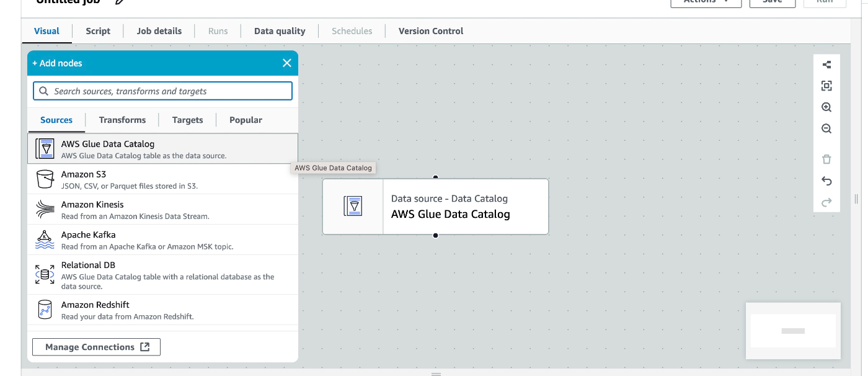Click "Amazon S3" source title
The height and width of the screenshot is (376, 868).
[84, 174]
